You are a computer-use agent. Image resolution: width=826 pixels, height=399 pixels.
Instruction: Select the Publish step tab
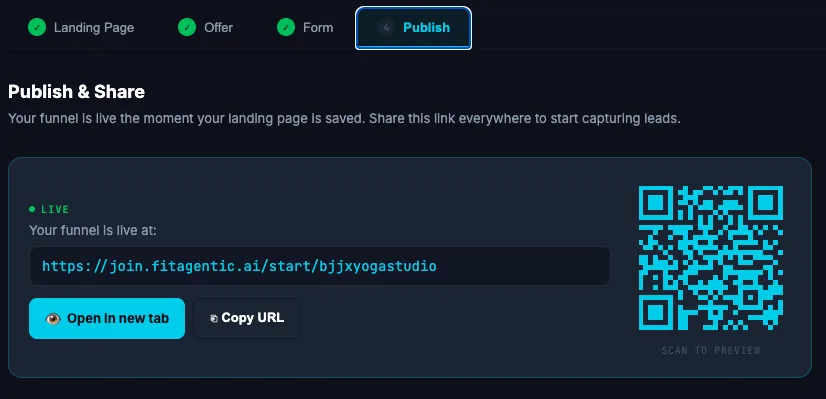click(x=414, y=28)
